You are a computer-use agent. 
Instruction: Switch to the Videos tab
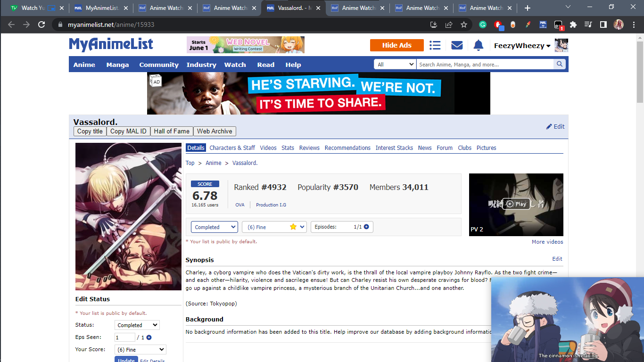pos(268,148)
